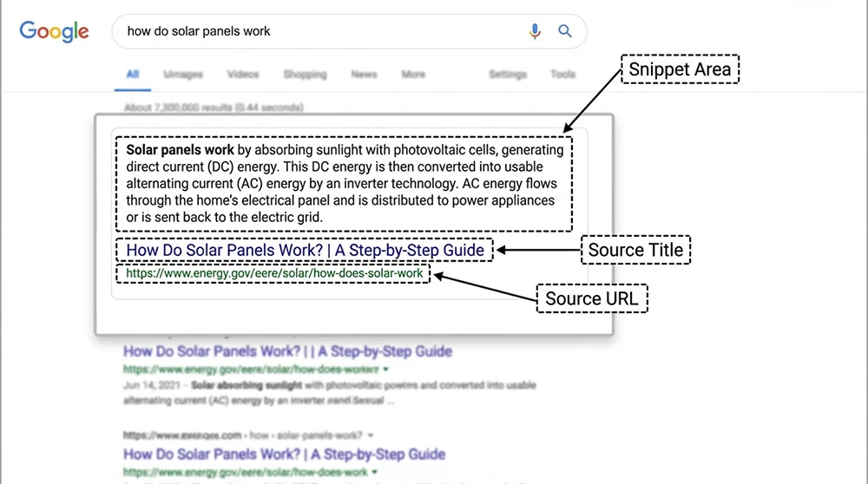Open blurred result title with double bar Step-by-Step Guide
The height and width of the screenshot is (484, 868).
point(287,351)
